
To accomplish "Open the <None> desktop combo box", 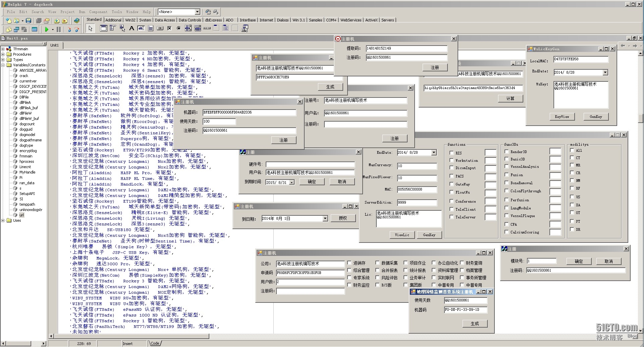I will click(x=197, y=12).
